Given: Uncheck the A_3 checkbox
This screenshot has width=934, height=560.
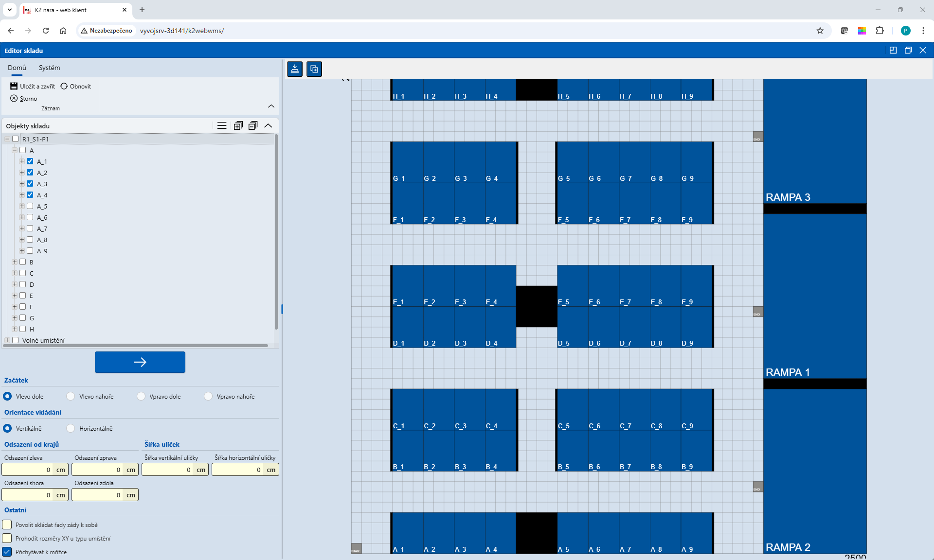Looking at the screenshot, I should [30, 184].
